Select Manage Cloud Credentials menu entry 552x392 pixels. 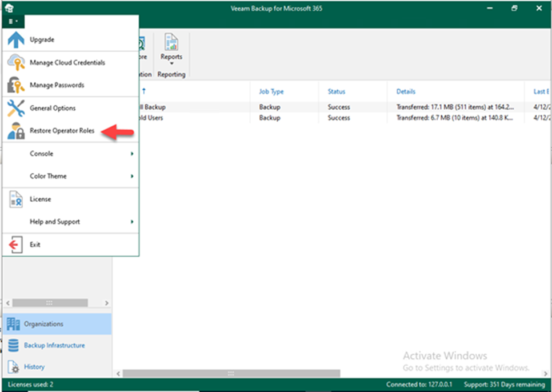(70, 62)
